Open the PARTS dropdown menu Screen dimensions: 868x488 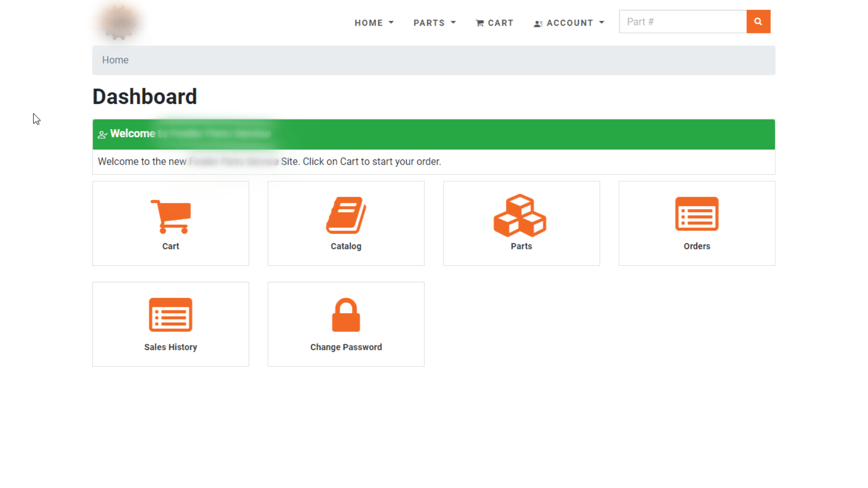pos(434,23)
